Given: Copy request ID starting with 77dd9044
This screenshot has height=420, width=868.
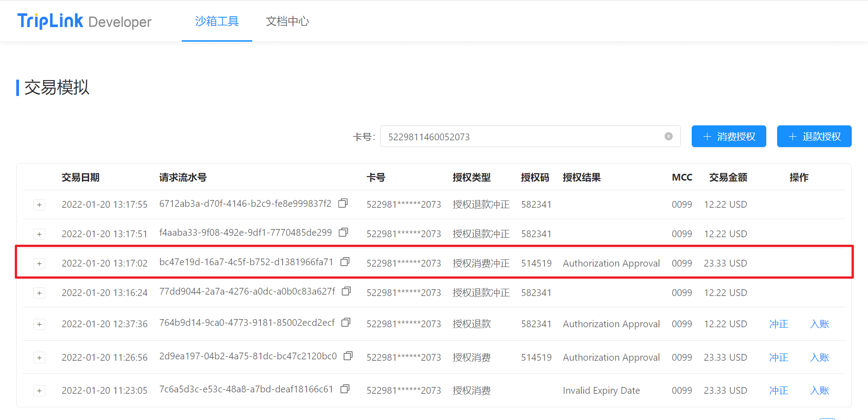Looking at the screenshot, I should point(346,291).
